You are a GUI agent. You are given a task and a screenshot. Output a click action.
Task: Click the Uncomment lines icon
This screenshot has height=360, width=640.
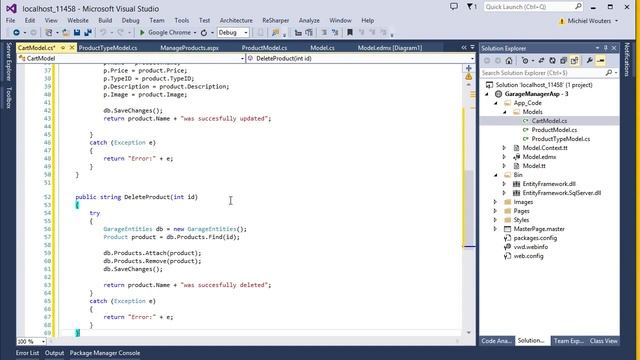[335, 32]
